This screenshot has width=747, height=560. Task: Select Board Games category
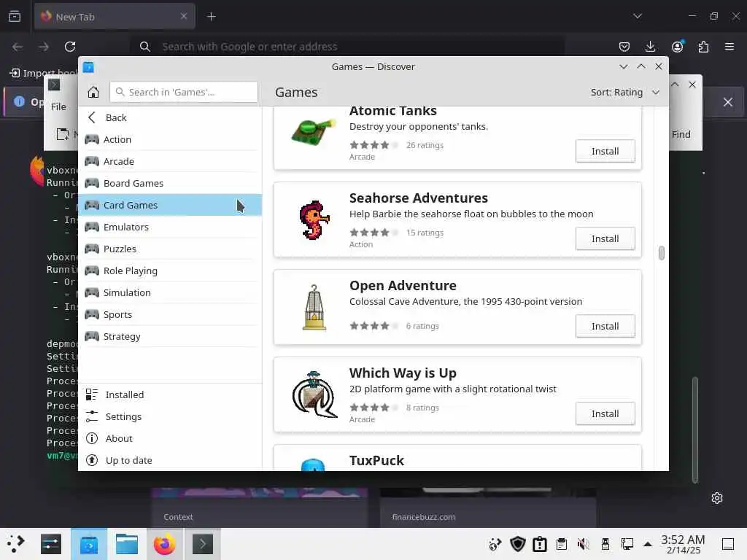click(170, 183)
